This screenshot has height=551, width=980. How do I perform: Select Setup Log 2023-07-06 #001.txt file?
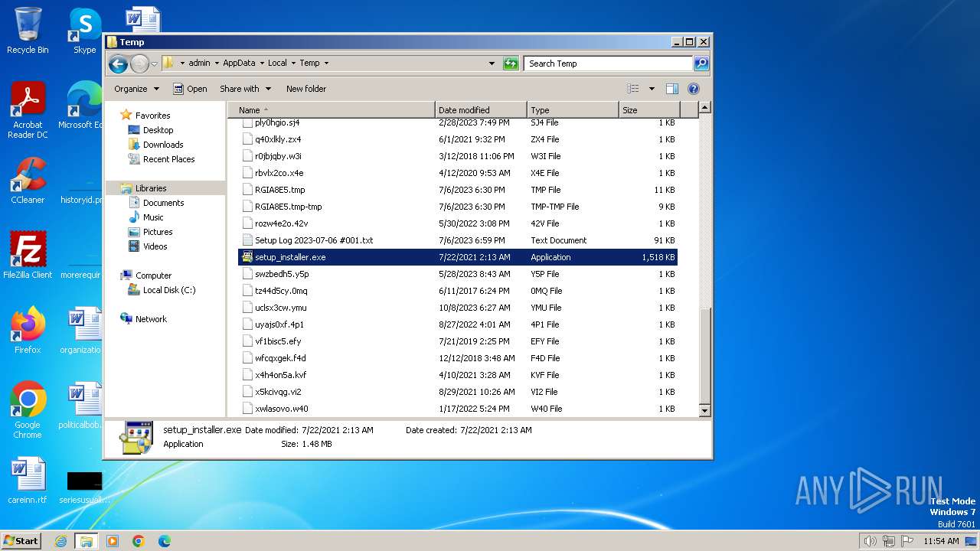458,240
